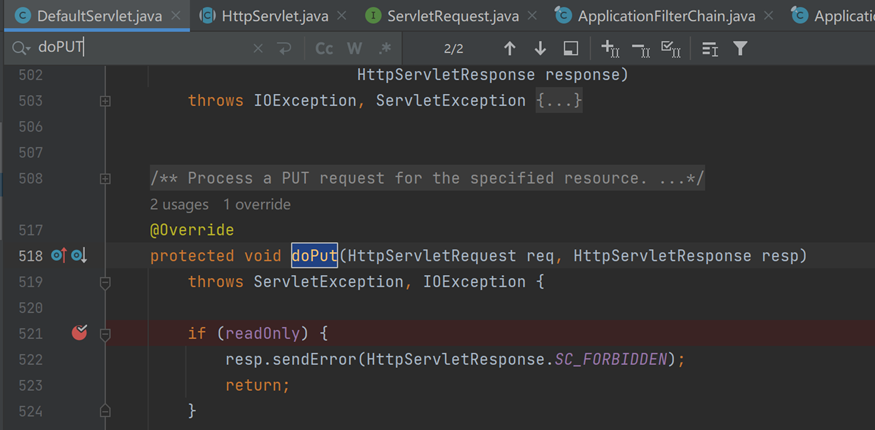The width and height of the screenshot is (875, 430).
Task: Click 2/2 match counter
Action: click(454, 49)
